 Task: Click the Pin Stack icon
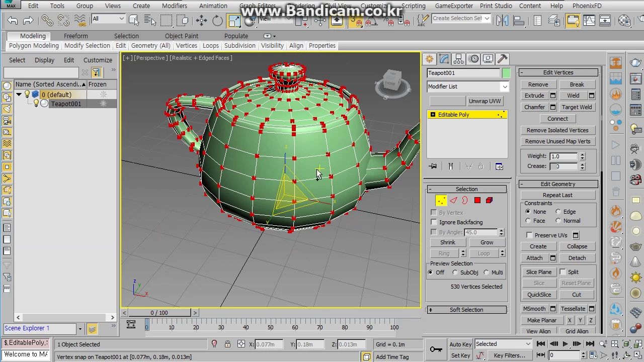433,166
